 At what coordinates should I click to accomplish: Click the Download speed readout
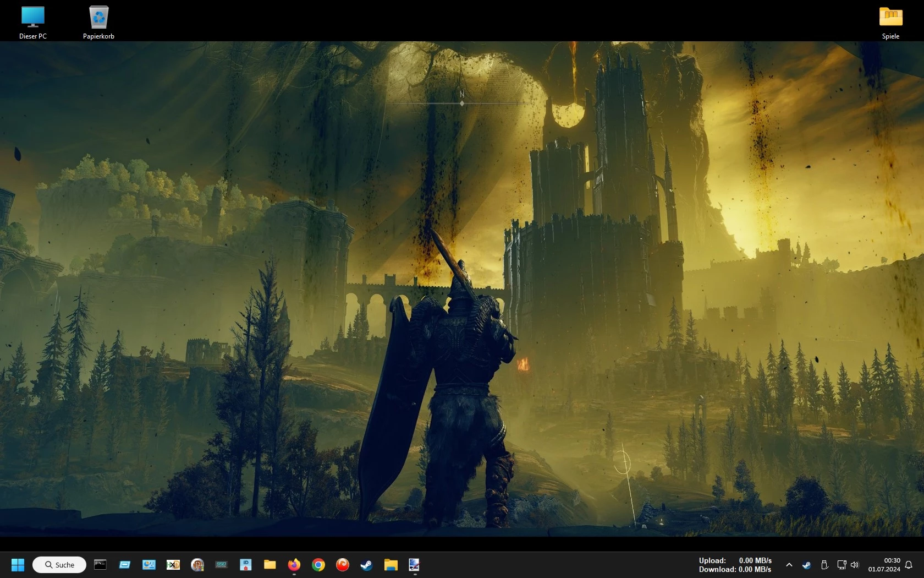pyautogui.click(x=735, y=569)
